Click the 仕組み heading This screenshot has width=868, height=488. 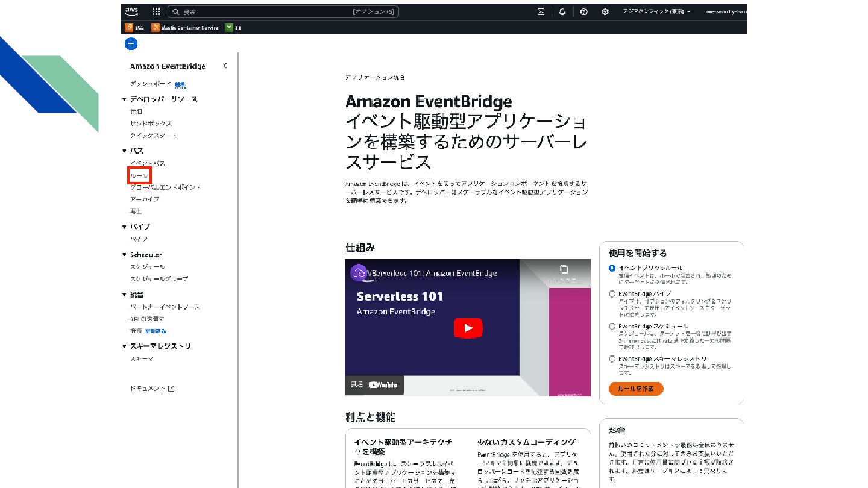tap(360, 248)
